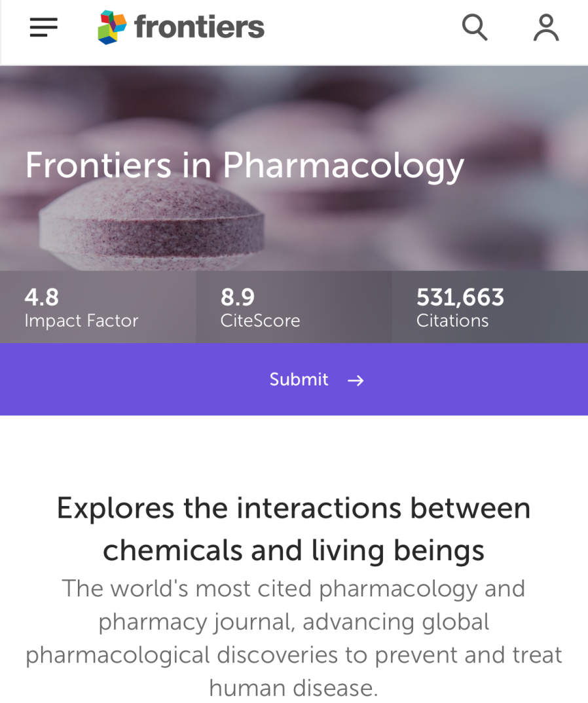Click the 531,663 citations count
This screenshot has width=588, height=703.
(x=460, y=298)
